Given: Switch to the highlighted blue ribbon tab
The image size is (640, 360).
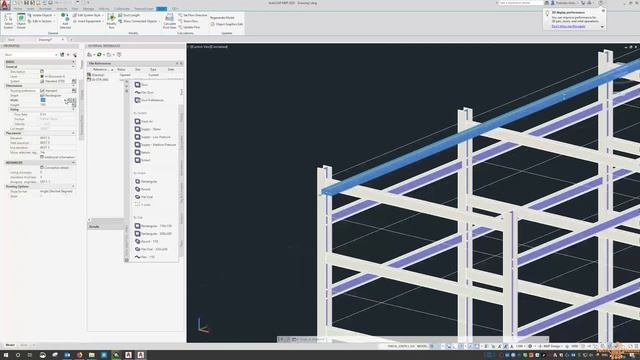Looking at the screenshot, I should 162,9.
